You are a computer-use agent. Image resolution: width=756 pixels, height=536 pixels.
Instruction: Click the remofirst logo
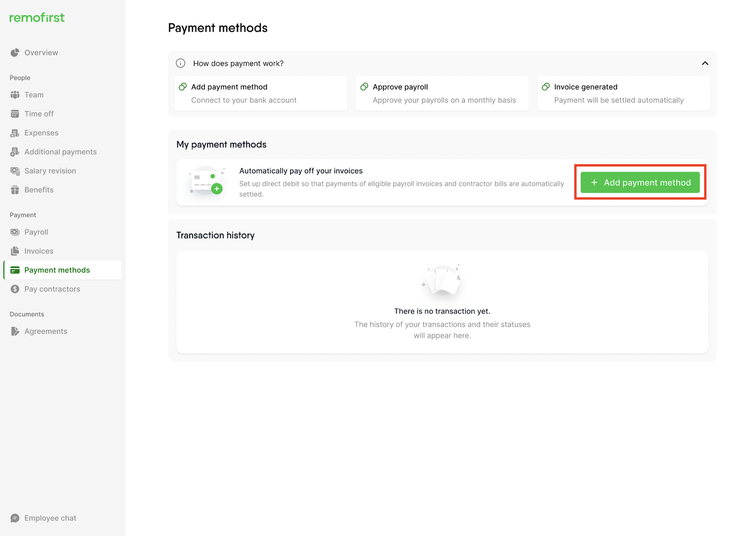(x=37, y=18)
